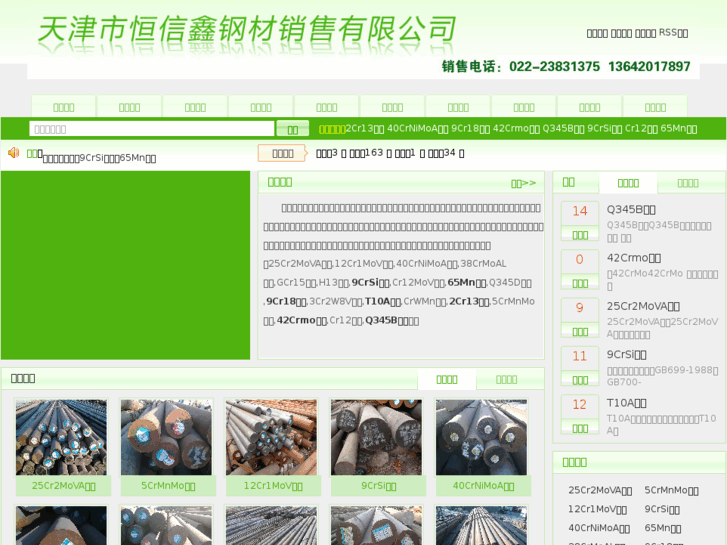Click the orange speaker announcement icon

[x=13, y=152]
